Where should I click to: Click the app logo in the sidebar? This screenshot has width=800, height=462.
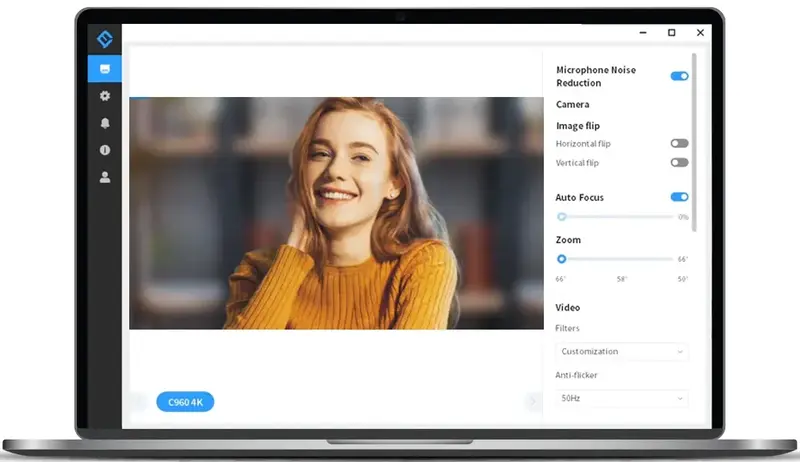coord(104,40)
